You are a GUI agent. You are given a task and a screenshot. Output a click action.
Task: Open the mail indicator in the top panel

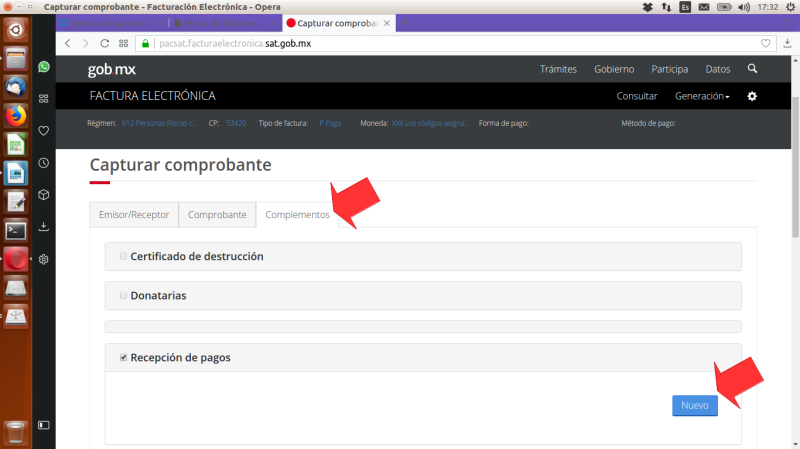(x=704, y=7)
